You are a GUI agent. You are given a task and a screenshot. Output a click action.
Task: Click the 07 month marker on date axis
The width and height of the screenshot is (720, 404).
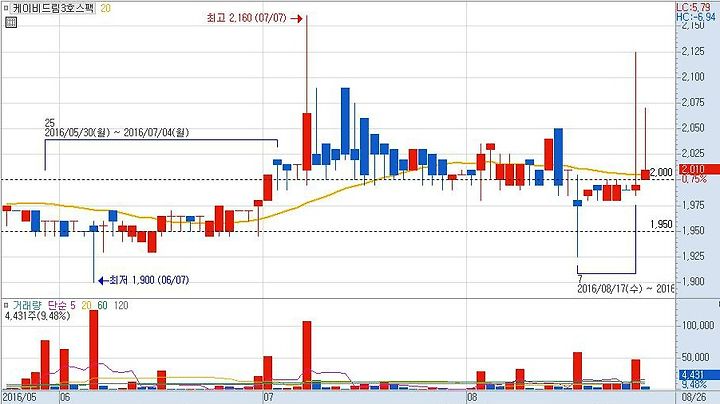coord(268,397)
